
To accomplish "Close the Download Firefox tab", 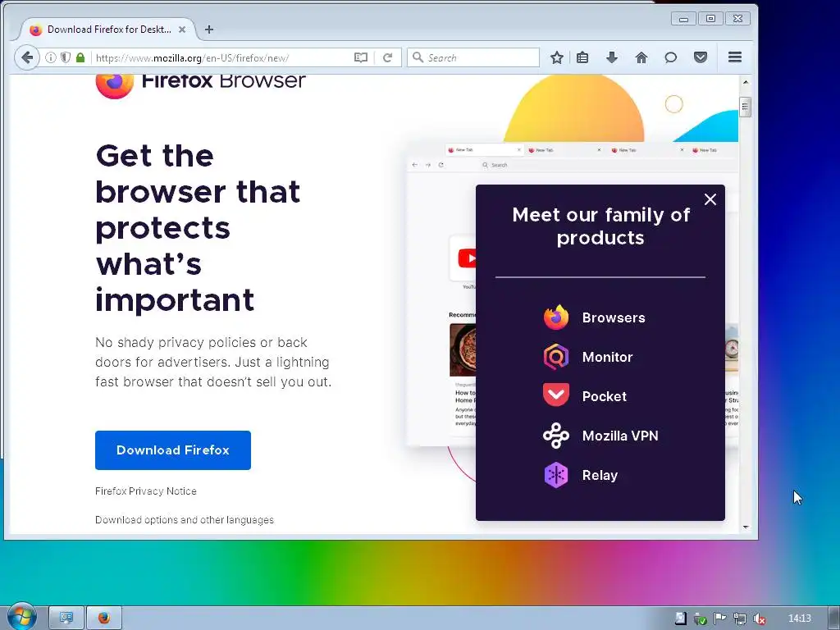I will pos(182,30).
